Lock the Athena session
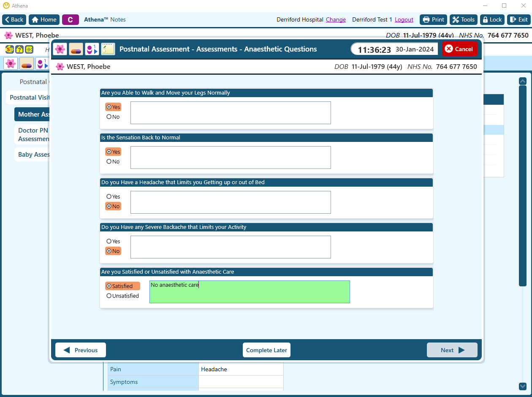Image resolution: width=532 pixels, height=397 pixels. pos(492,19)
